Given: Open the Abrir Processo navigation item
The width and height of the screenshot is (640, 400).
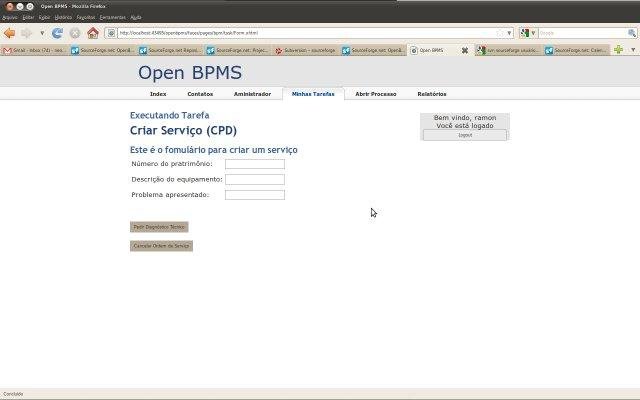Looking at the screenshot, I should click(376, 94).
